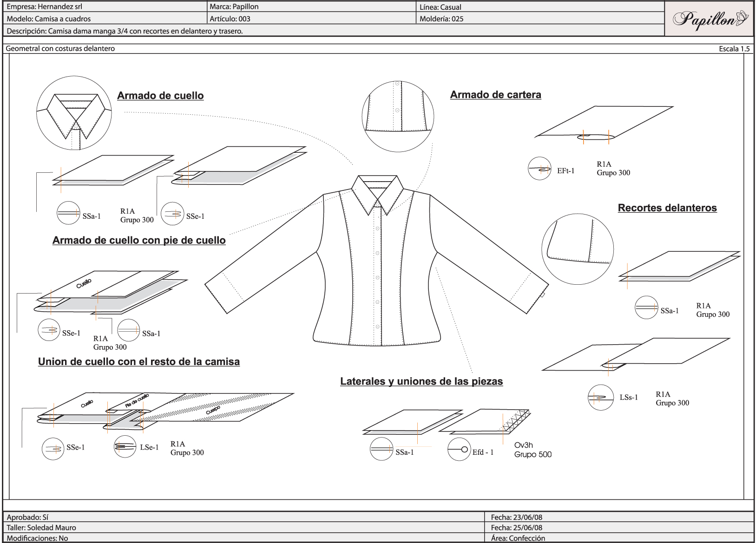Select the EFt-1 seam symbol in Armado de cartera

[x=539, y=170]
